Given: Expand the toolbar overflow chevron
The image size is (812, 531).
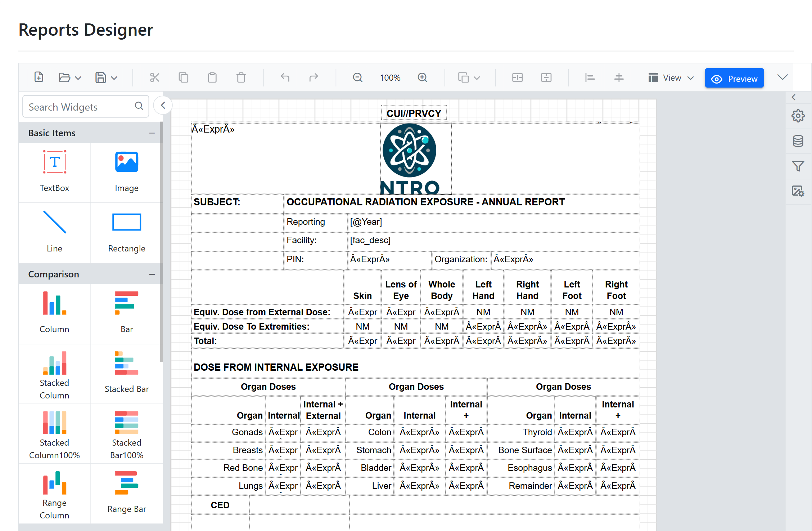Looking at the screenshot, I should point(782,77).
